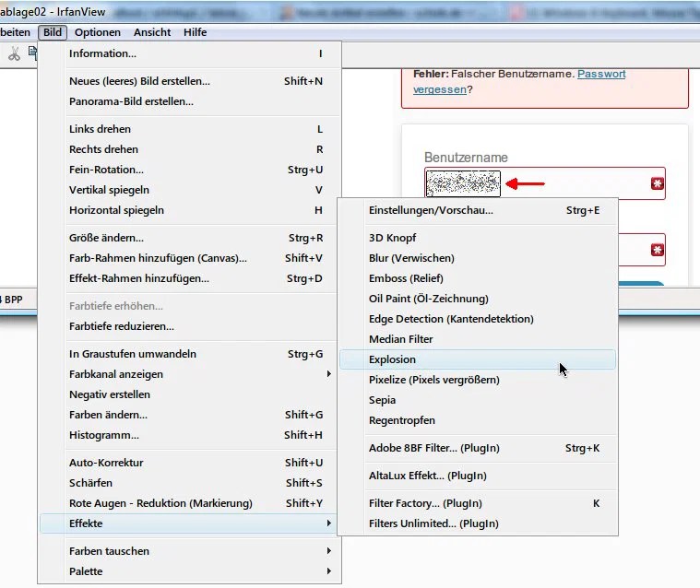Click red asterisk icon in the lower field

658,250
